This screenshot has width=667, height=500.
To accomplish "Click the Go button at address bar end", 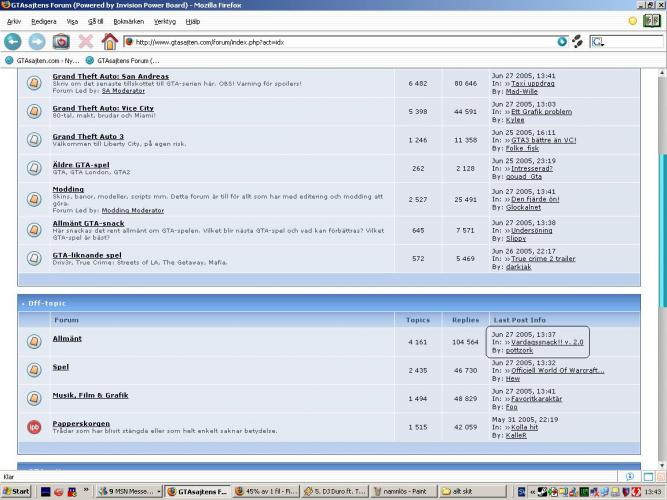I will [x=562, y=41].
